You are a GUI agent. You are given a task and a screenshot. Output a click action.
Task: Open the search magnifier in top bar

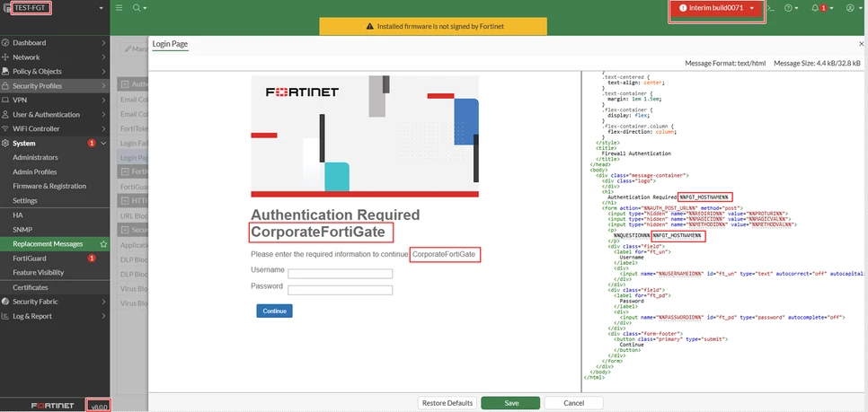139,8
